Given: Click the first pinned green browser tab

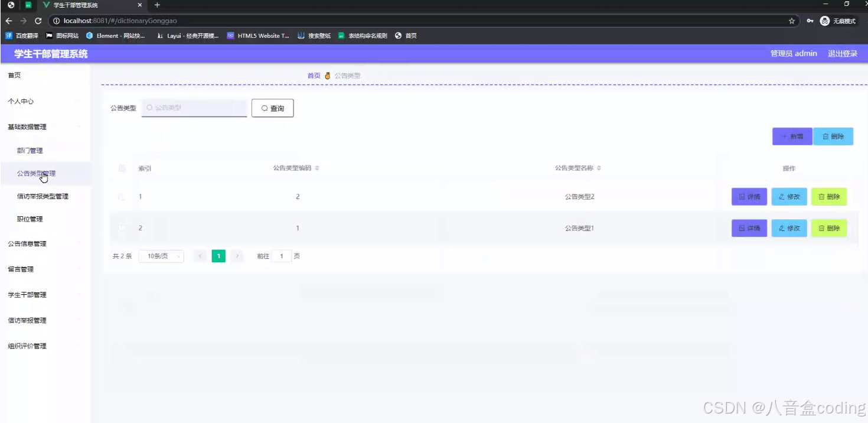Looking at the screenshot, I should [x=28, y=5].
